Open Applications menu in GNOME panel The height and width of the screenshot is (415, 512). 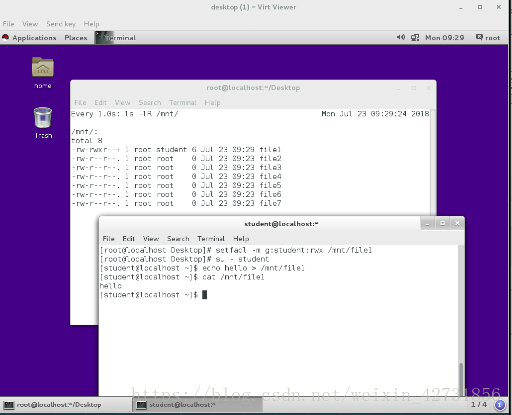click(x=34, y=38)
